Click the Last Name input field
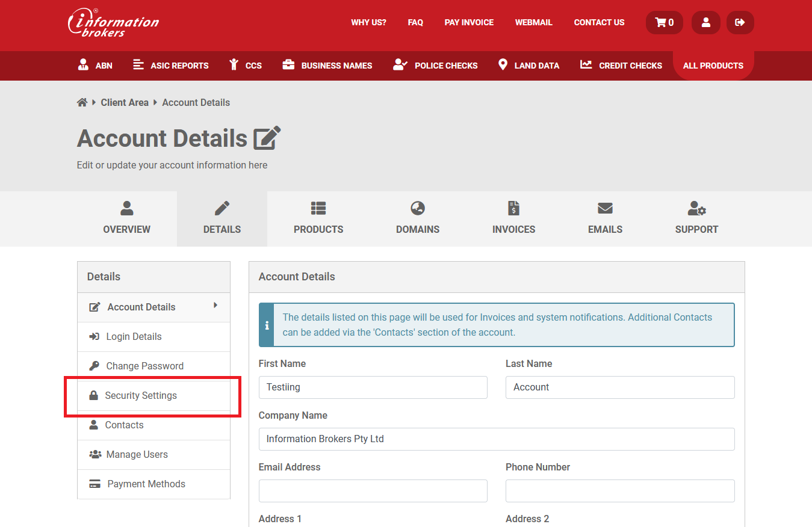This screenshot has width=812, height=527. (620, 387)
